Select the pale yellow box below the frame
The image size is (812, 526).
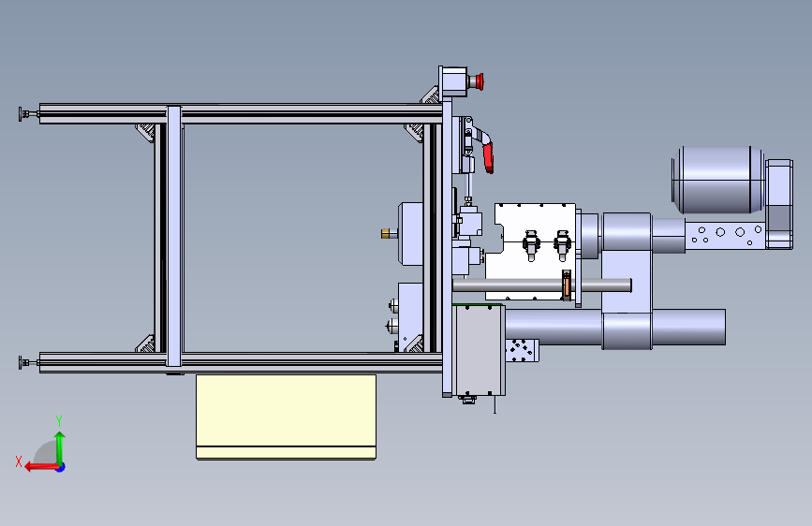(x=286, y=417)
